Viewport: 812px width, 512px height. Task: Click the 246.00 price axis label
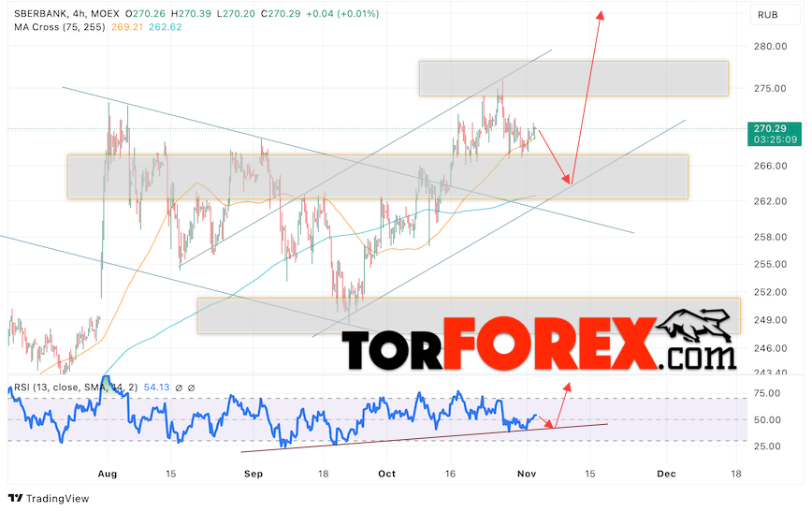click(x=770, y=348)
